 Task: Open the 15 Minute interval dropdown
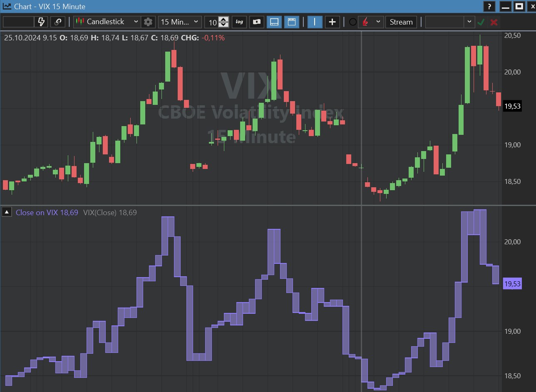pyautogui.click(x=180, y=22)
